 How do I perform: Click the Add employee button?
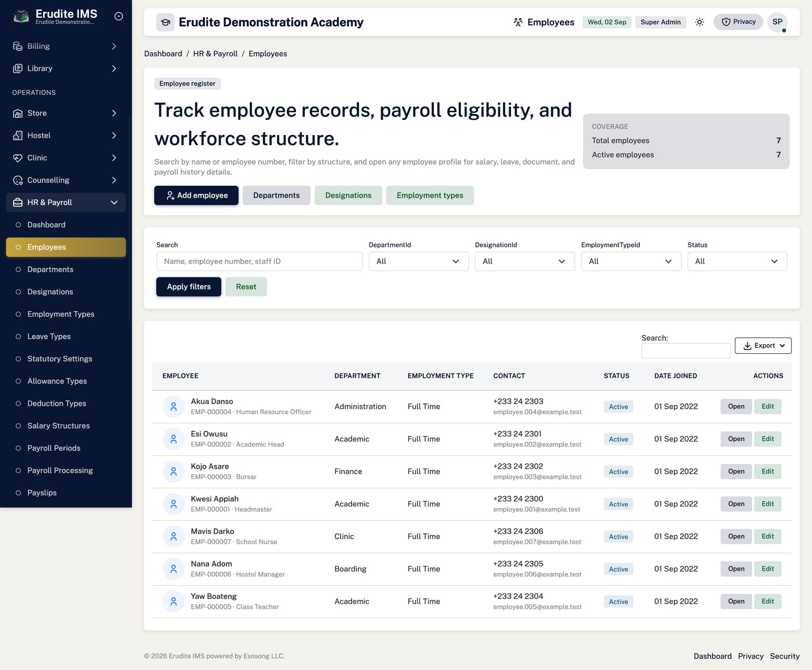coord(196,195)
